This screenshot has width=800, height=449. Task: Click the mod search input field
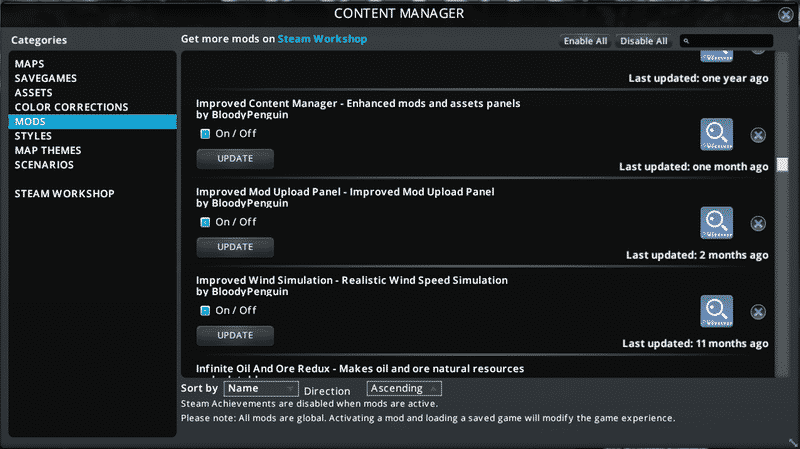730,41
